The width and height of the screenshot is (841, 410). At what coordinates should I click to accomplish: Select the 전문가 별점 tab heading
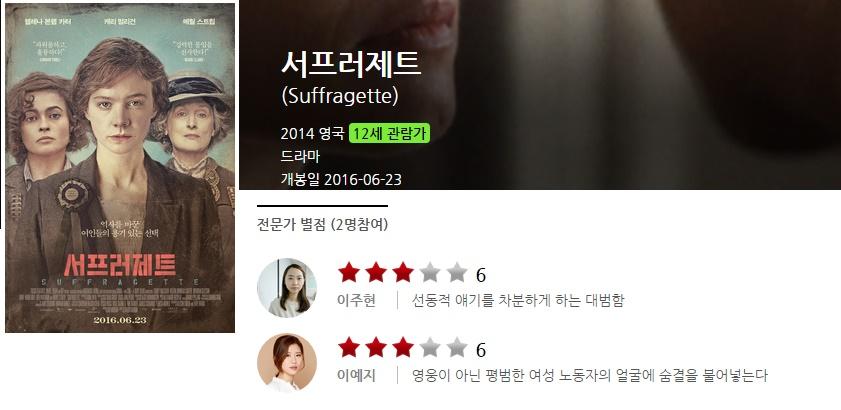click(322, 224)
